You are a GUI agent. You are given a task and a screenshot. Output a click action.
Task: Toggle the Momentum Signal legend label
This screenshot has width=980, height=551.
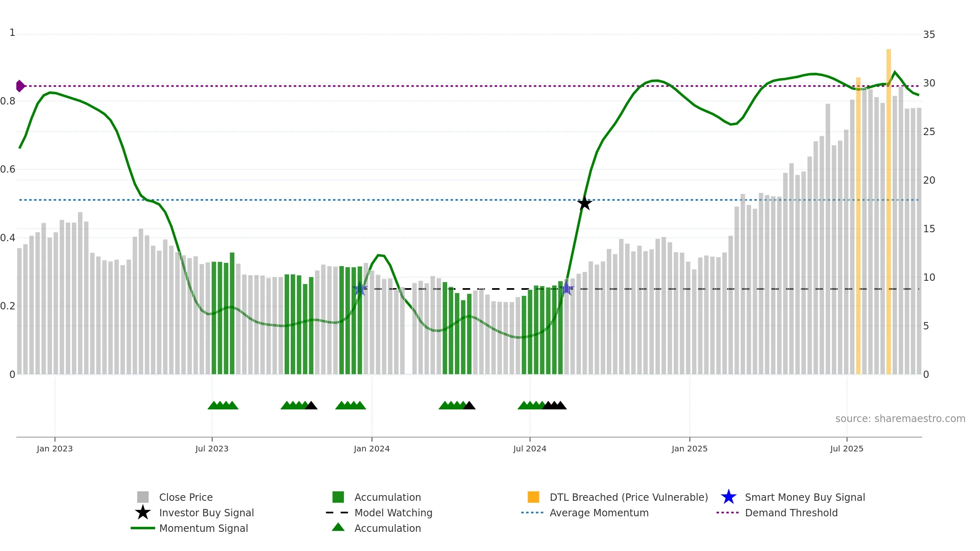(x=204, y=528)
